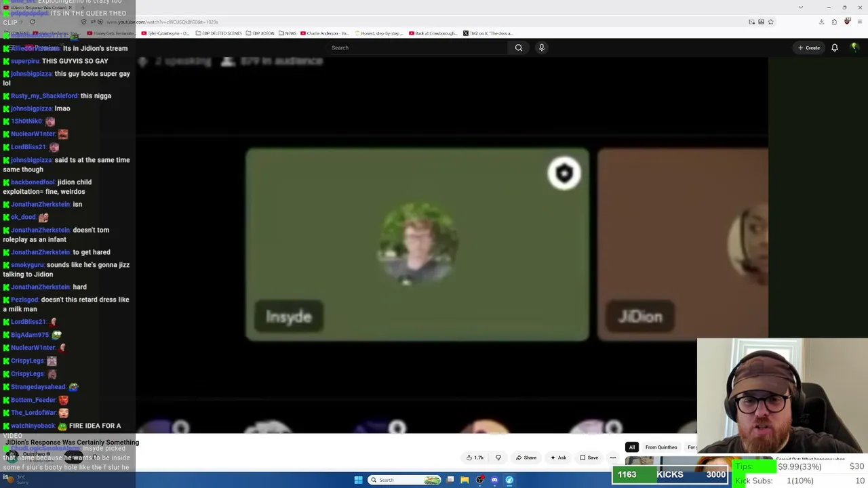Open the Tyler Catastrophe bookmark

[x=165, y=33]
